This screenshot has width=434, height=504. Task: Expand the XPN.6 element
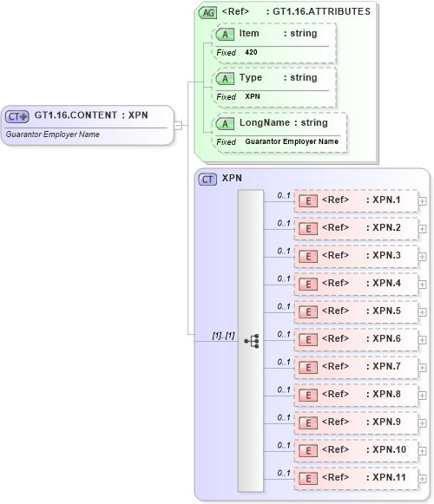point(422,340)
